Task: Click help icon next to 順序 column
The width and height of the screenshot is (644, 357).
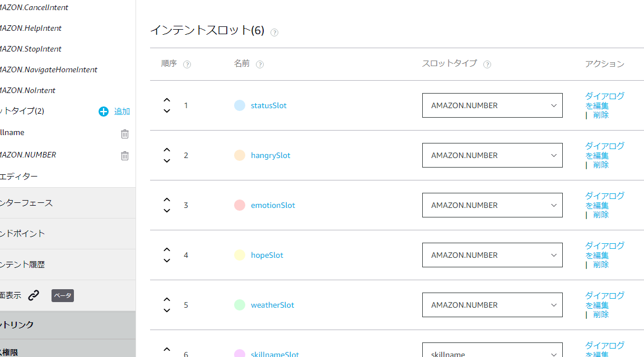Action: click(x=187, y=64)
